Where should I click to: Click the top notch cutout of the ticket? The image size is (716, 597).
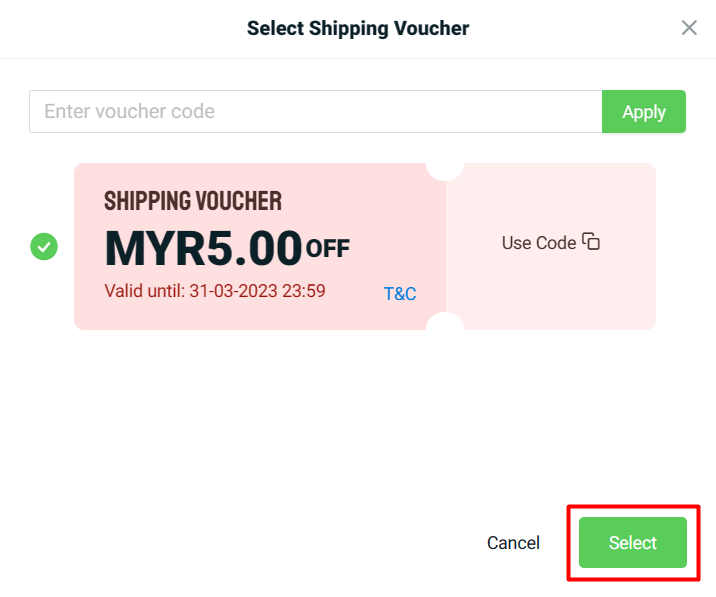pos(445,172)
